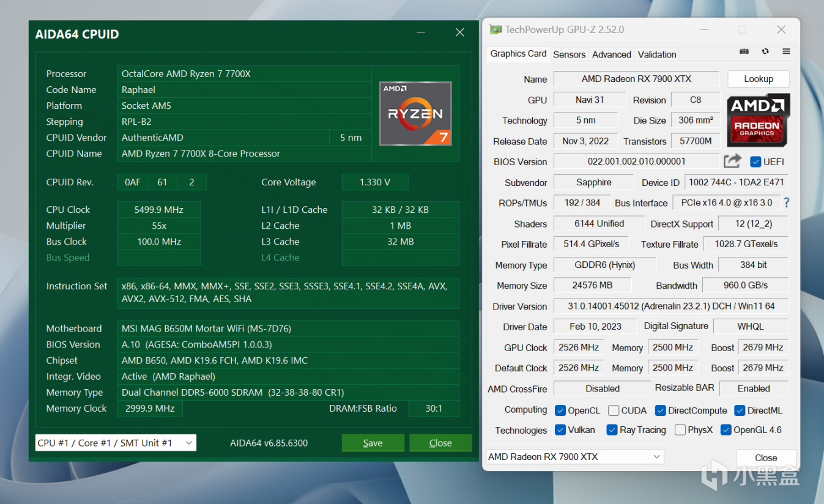Click the Subvendor Sapphire field

point(593,182)
